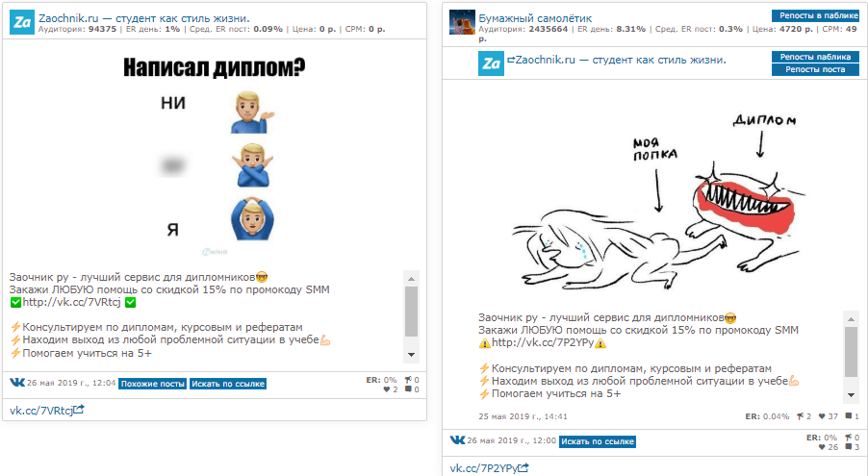Click the comments icon in the right post footer

849,446
